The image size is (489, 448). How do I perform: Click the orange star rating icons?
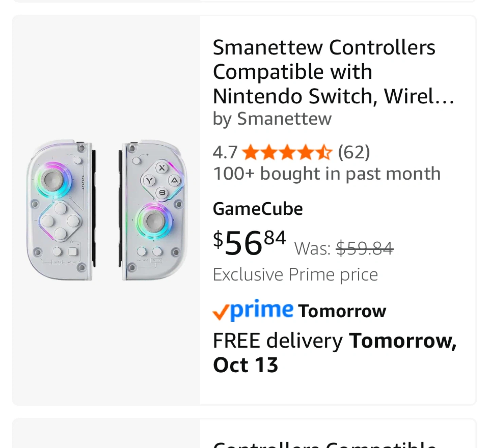287,152
